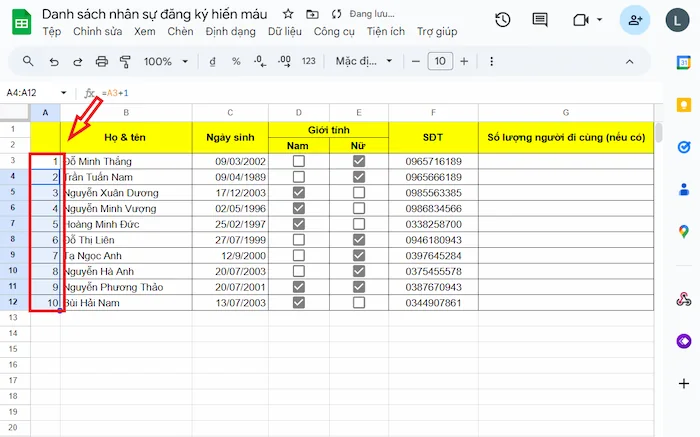Select date cell 25/02/1997
Screen dimensions: 700x437
click(230, 224)
